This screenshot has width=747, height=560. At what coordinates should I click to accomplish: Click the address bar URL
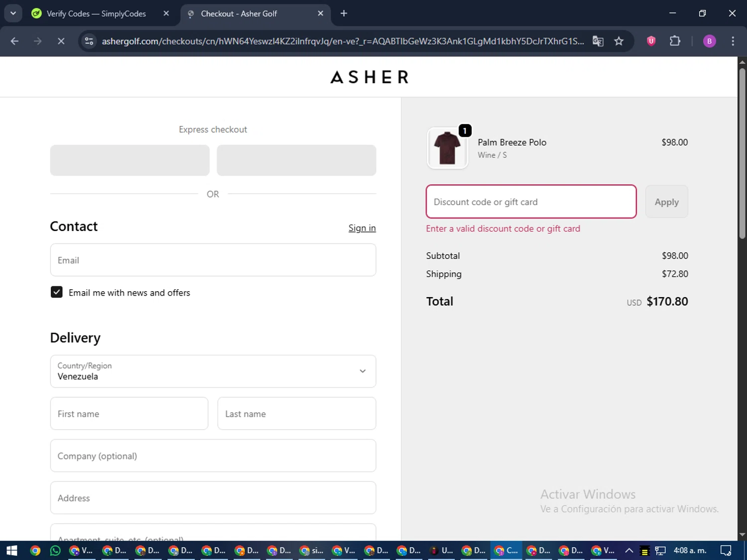(343, 41)
